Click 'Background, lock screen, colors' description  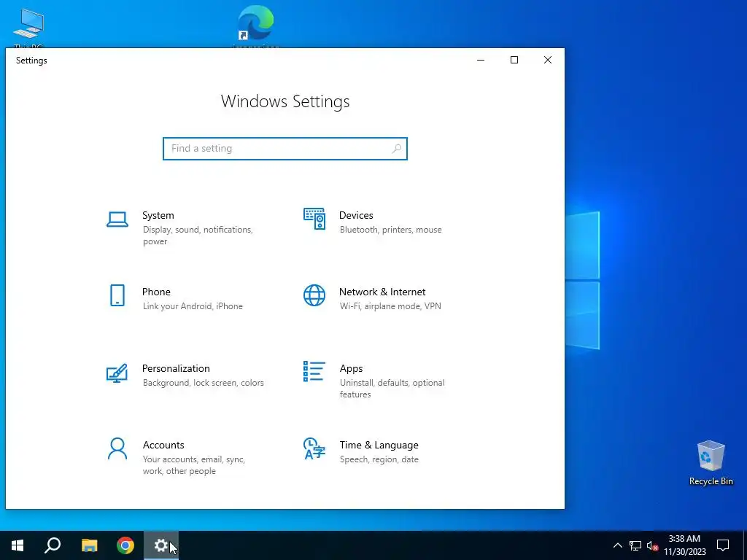tap(203, 383)
